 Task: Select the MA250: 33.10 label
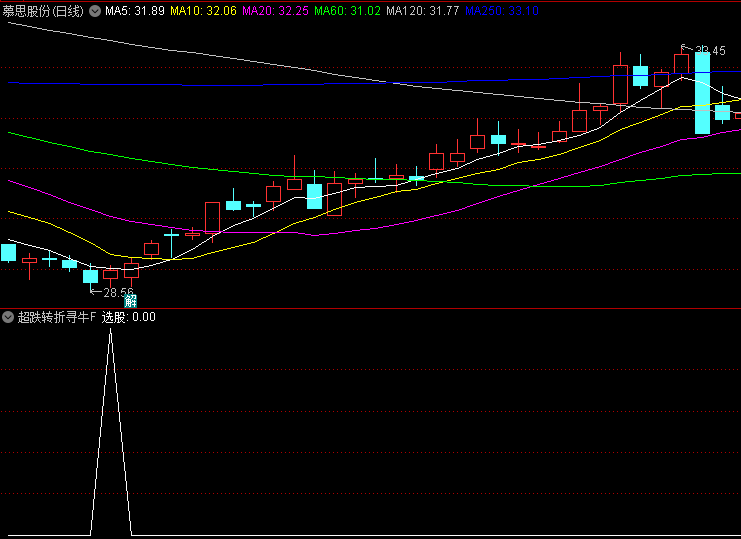click(x=502, y=11)
